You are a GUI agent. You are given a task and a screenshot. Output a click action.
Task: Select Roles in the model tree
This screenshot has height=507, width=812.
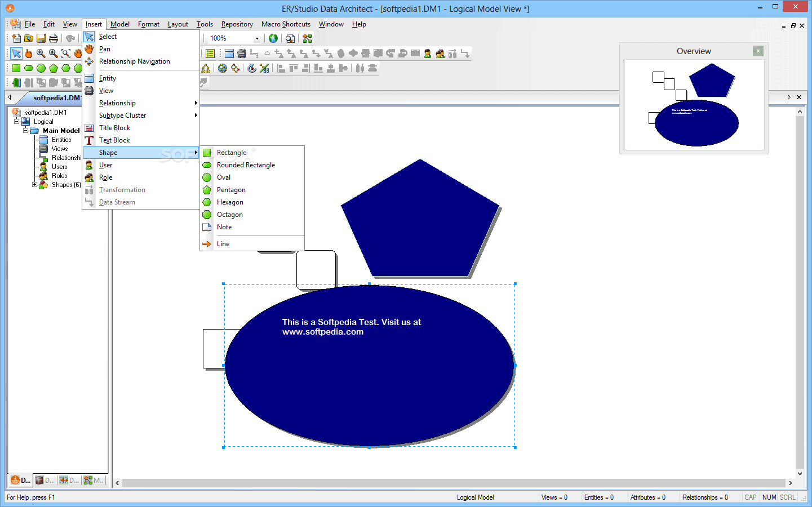tap(60, 176)
